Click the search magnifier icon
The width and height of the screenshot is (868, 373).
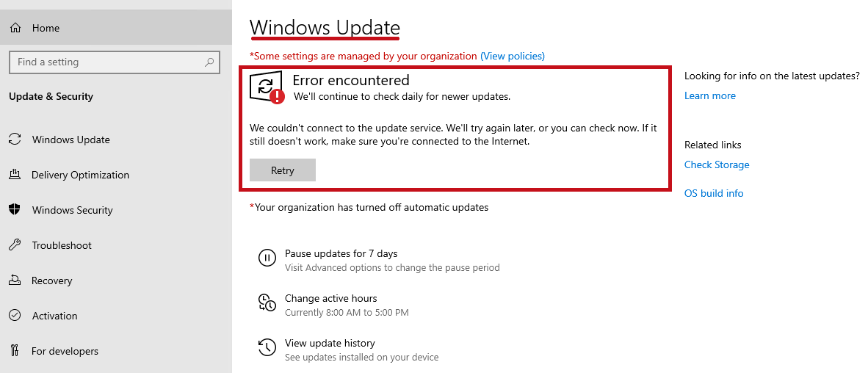(x=209, y=62)
